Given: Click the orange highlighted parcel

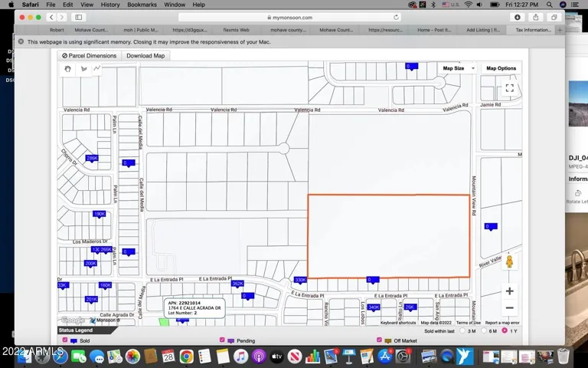Looking at the screenshot, I should 388,236.
